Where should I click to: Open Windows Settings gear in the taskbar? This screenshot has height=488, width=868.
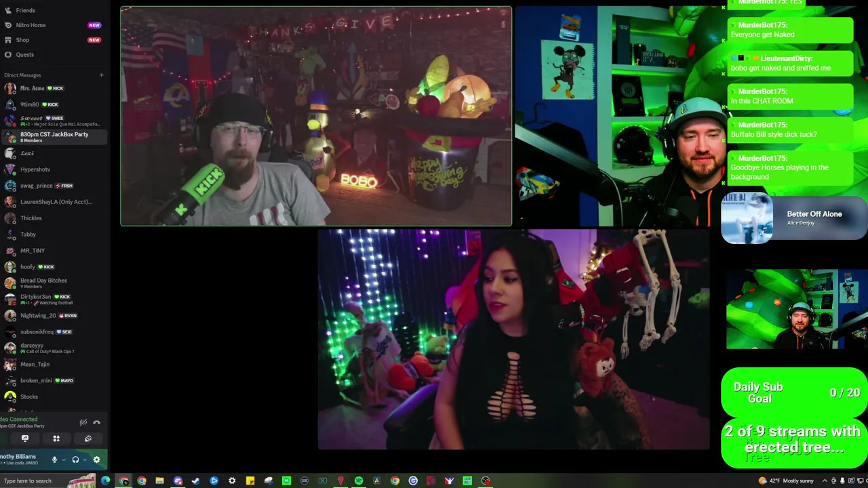[232, 481]
